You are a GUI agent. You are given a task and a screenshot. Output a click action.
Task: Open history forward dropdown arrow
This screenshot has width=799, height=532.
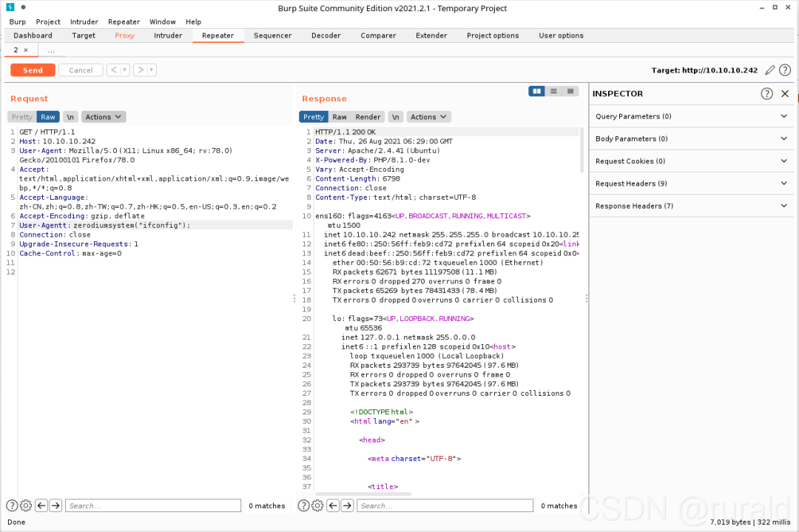tap(152, 70)
